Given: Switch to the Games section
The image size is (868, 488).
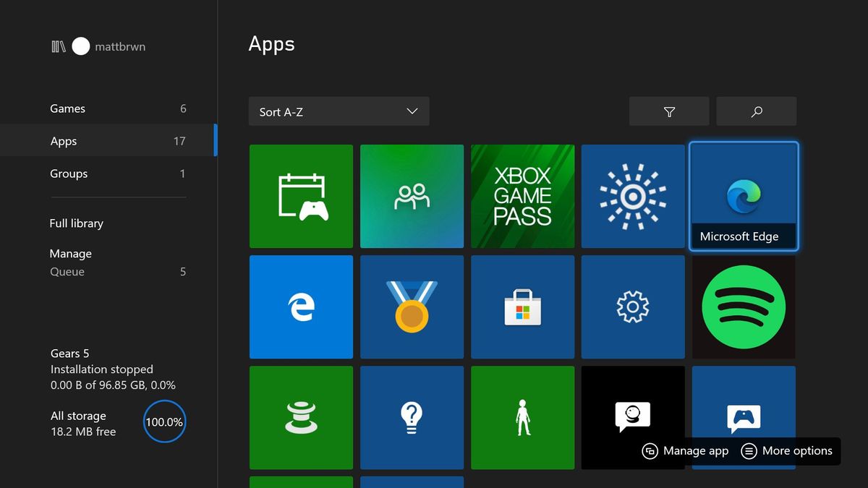Looking at the screenshot, I should (67, 108).
